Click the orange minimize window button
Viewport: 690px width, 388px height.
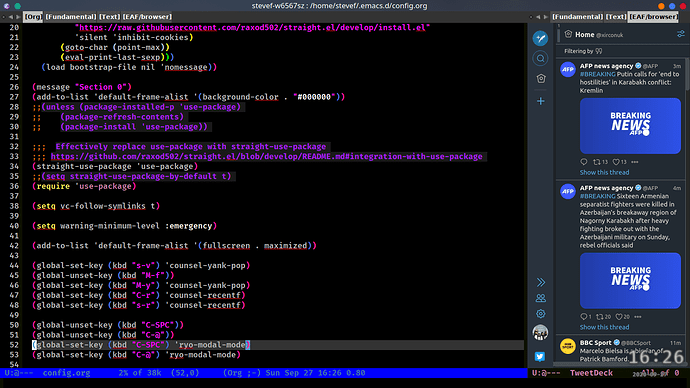pyautogui.click(x=661, y=6)
